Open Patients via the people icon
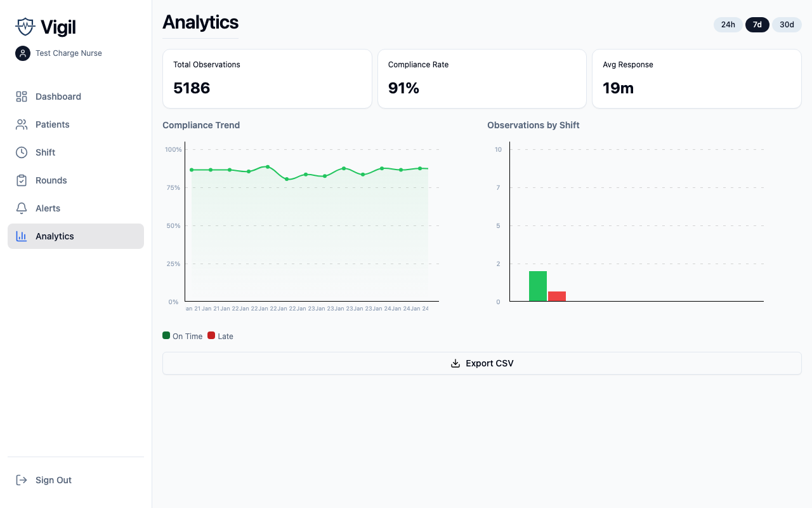Image resolution: width=812 pixels, height=508 pixels. pos(21,124)
